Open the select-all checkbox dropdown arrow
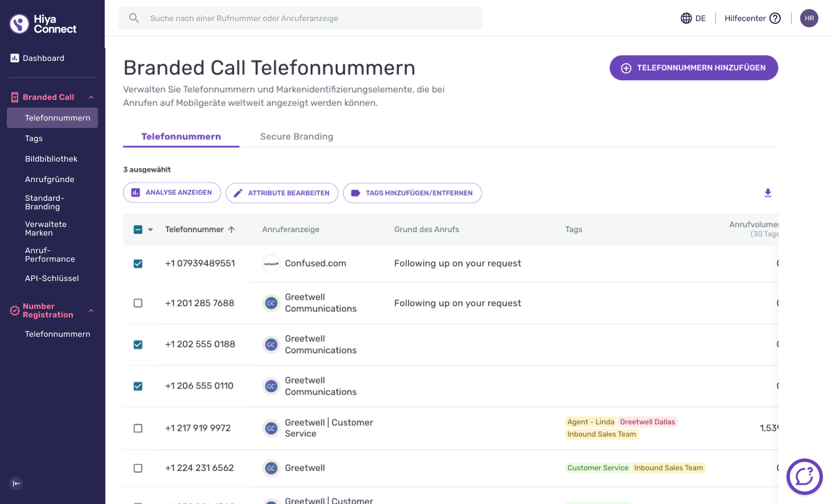Viewport: 832px width, 504px height. [x=150, y=230]
